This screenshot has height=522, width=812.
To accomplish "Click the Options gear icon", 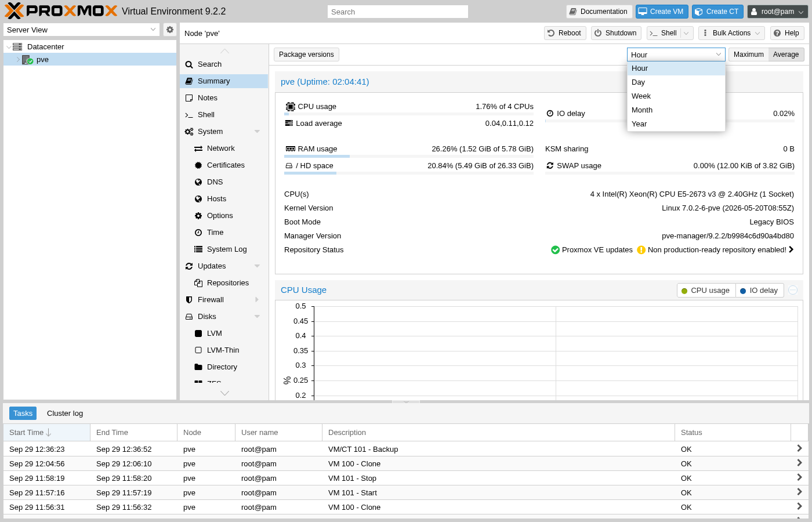I will coord(198,216).
